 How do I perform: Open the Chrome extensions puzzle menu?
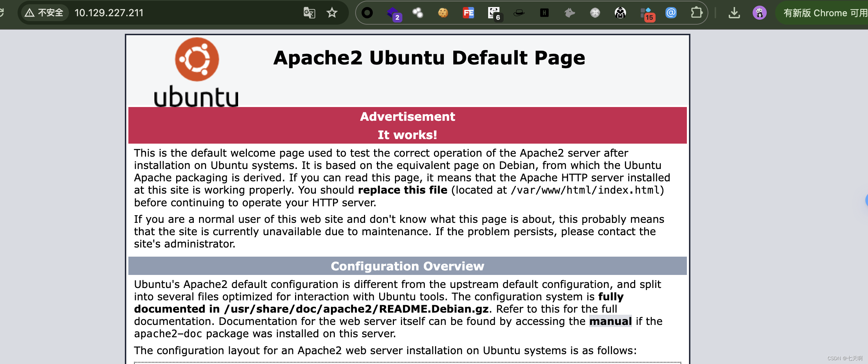tap(696, 13)
